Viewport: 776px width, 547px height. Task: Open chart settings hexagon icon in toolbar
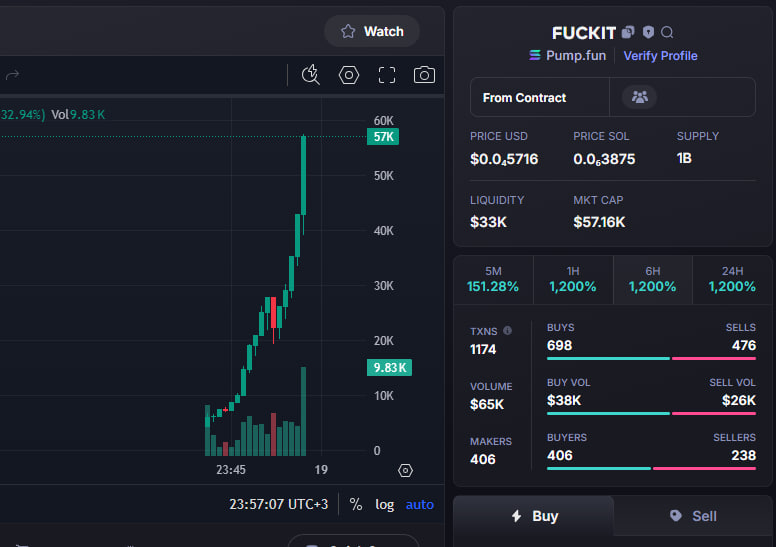tap(349, 75)
